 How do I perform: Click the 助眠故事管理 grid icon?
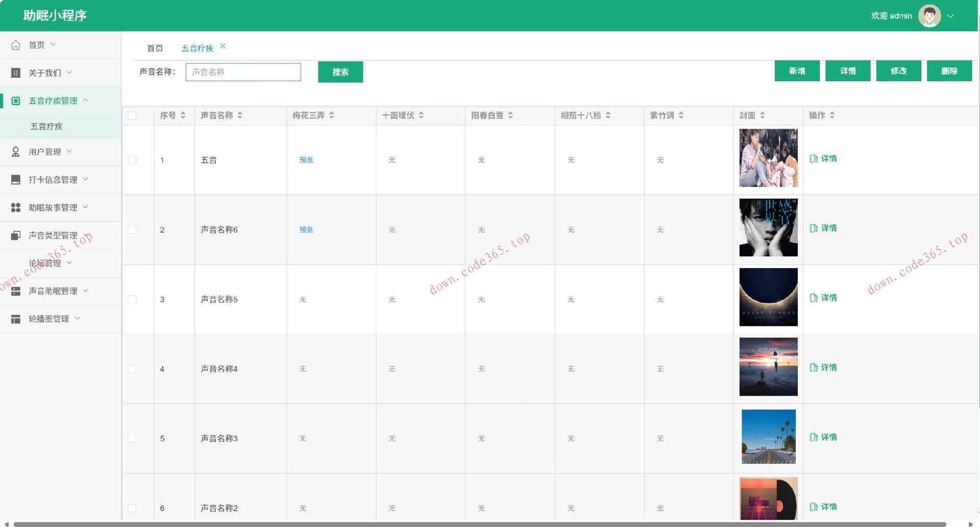pyautogui.click(x=16, y=207)
